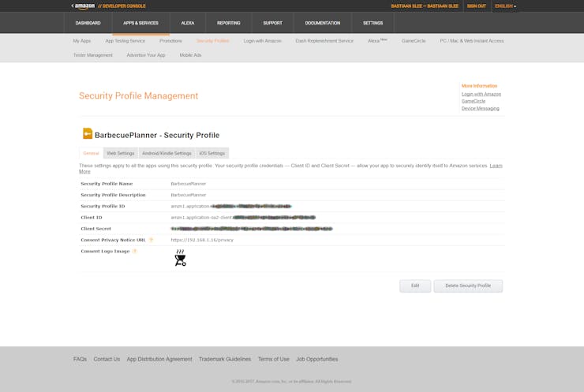Open the Settings menu

click(372, 23)
